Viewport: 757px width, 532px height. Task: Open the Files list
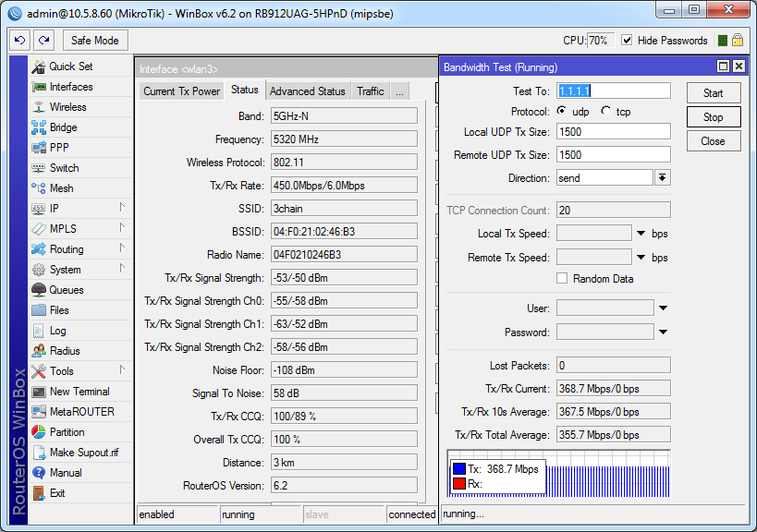[79, 310]
